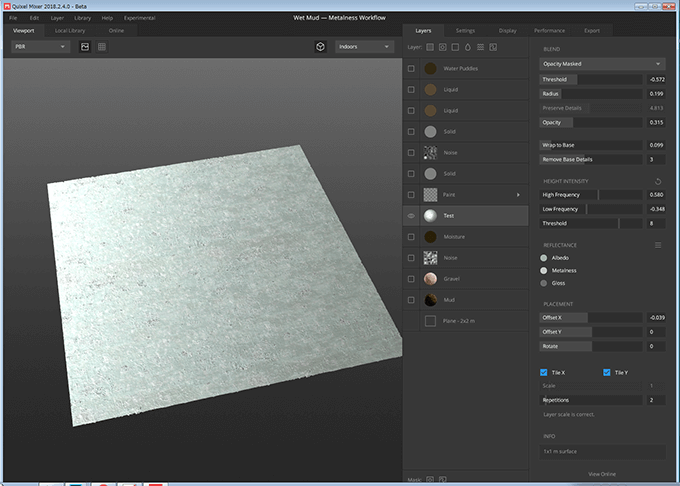Adjust the Offset X slider
The image size is (680, 486).
tap(591, 318)
